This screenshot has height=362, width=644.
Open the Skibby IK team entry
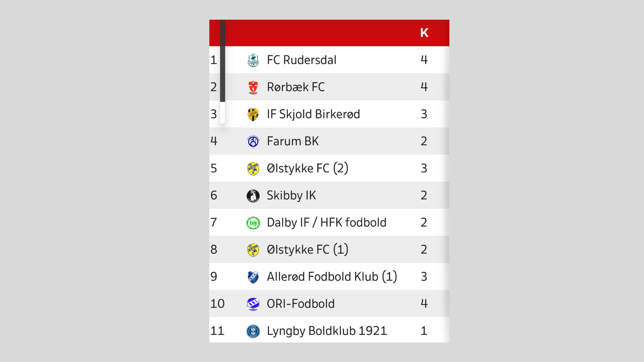(291, 195)
